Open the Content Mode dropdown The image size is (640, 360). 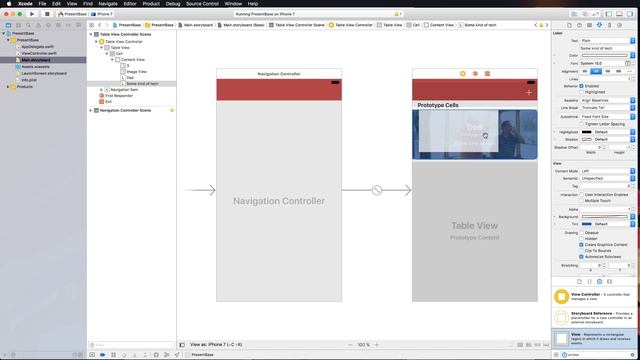[607, 171]
